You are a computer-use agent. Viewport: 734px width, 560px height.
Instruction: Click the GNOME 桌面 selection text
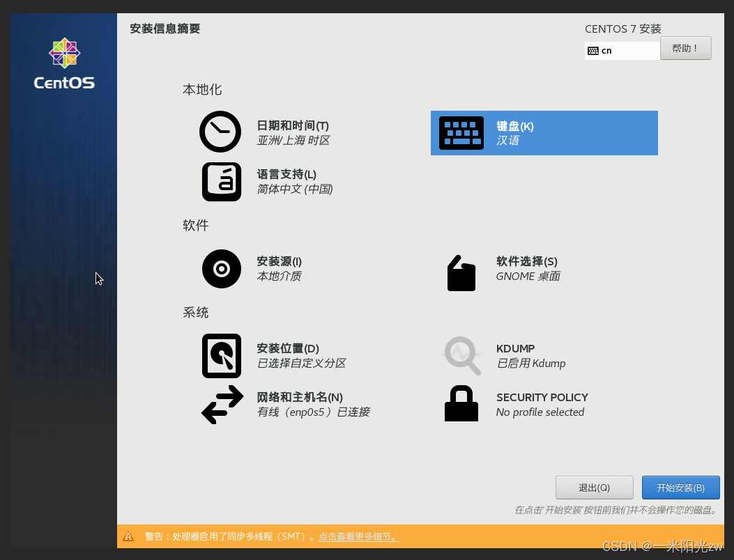pos(528,276)
